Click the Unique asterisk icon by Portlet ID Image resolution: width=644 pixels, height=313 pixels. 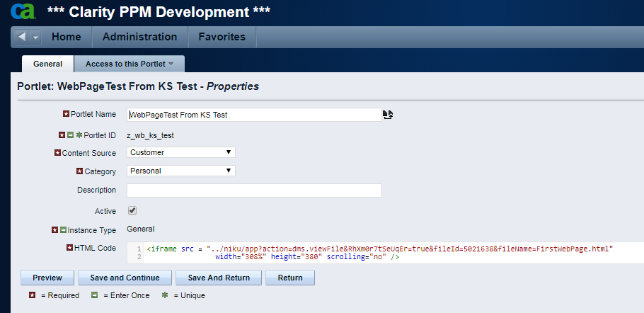point(79,135)
